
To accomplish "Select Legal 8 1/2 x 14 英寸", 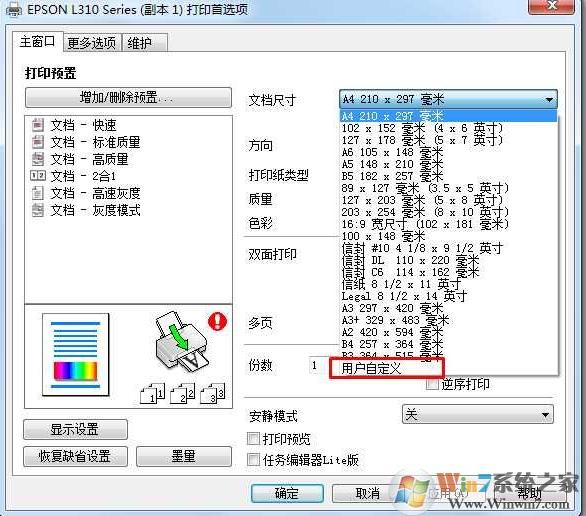I will click(448, 296).
